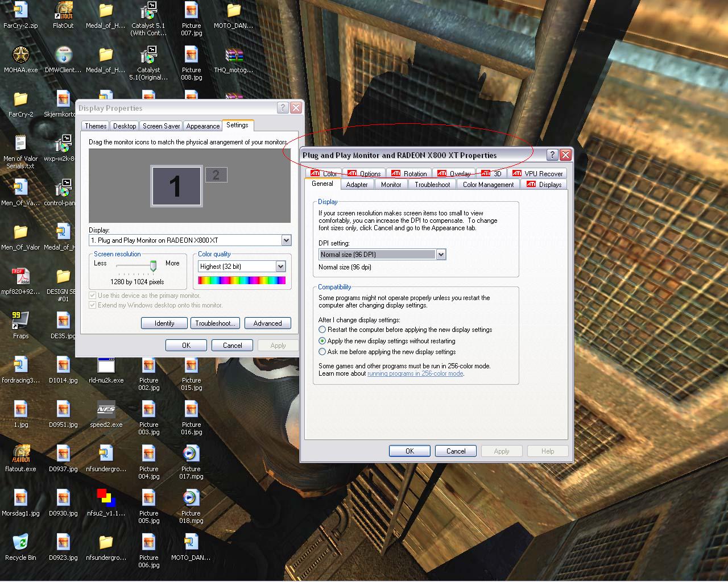Image resolution: width=728 pixels, height=582 pixels.
Task: Open the ATI Displays tab
Action: pos(544,185)
